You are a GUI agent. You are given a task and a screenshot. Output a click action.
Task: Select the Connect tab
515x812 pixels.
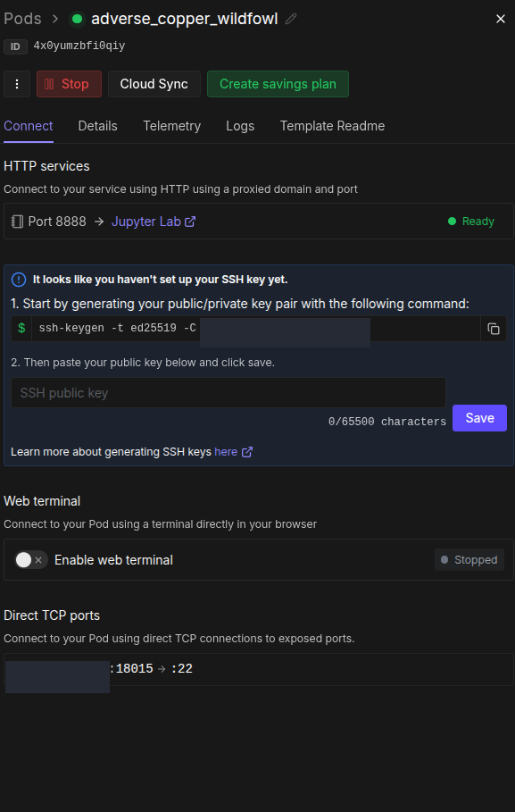(x=29, y=126)
